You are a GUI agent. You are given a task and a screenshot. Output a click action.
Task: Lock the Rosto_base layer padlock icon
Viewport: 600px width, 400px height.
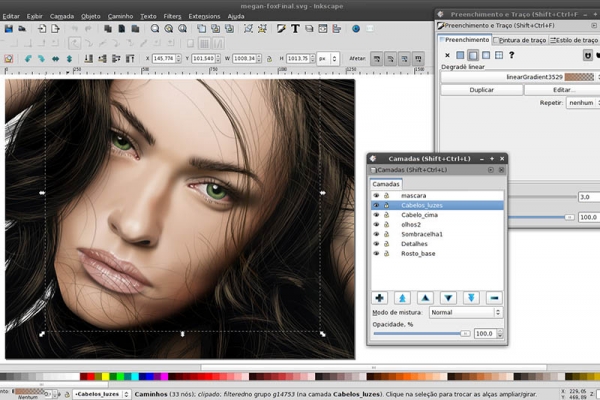pyautogui.click(x=386, y=253)
